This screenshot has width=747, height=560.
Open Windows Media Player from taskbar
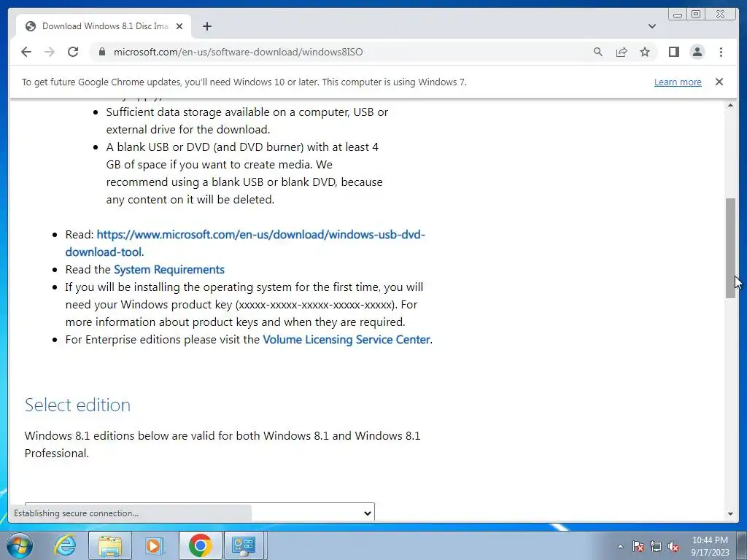[154, 545]
